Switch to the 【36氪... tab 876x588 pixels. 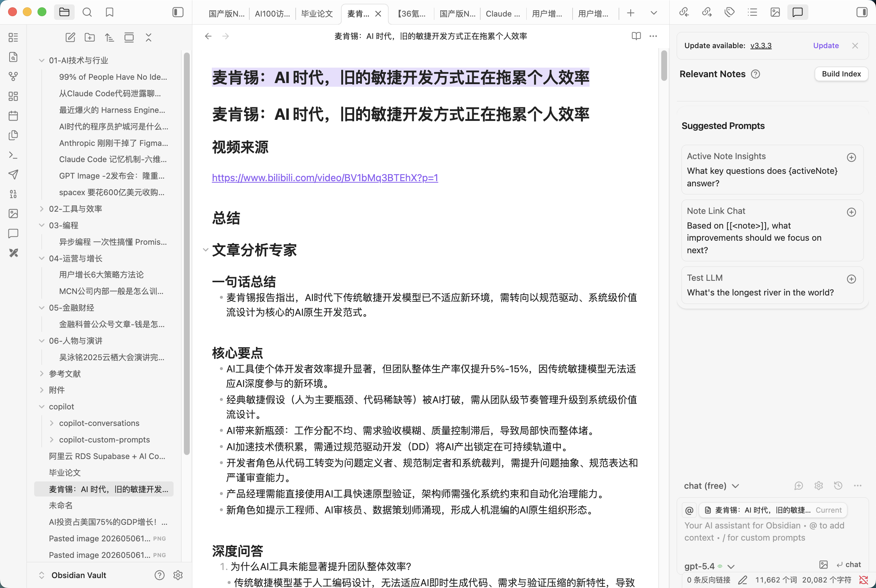click(412, 14)
